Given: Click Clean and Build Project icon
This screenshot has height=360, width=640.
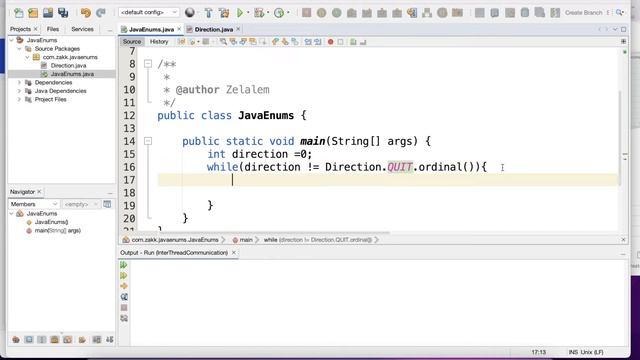Looking at the screenshot, I should [224, 13].
